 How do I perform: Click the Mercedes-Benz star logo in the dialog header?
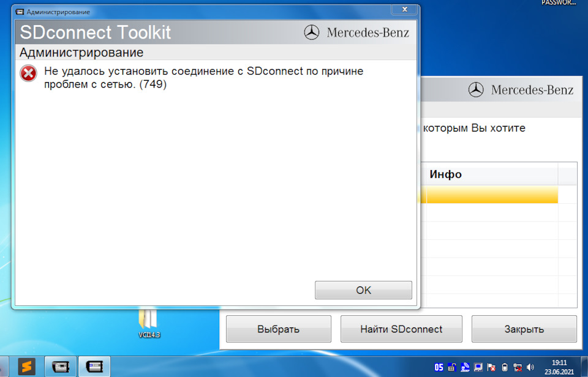tap(312, 32)
